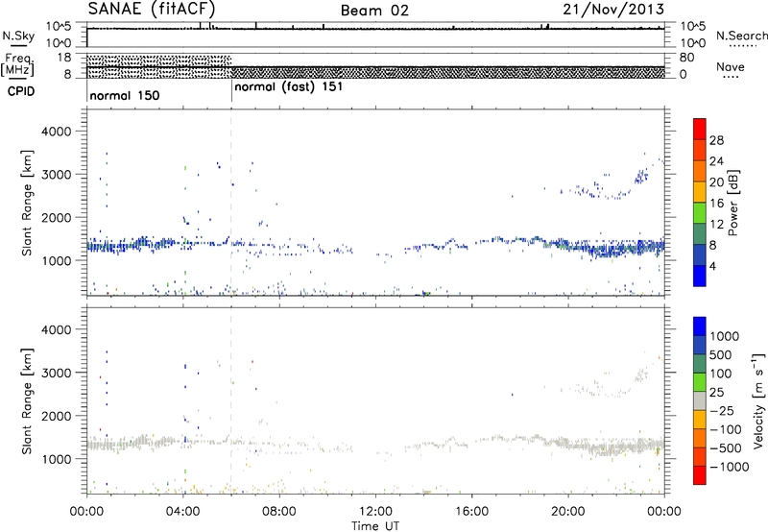
Task: Click the Slant Range label of velocity panel
Action: pos(27,401)
